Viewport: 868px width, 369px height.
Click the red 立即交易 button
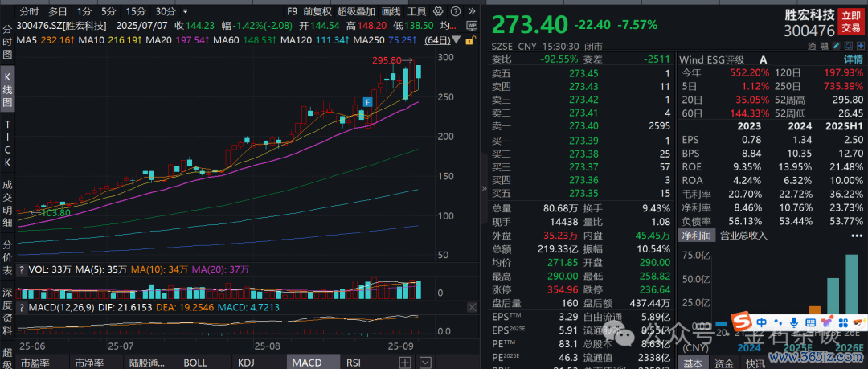click(x=851, y=23)
